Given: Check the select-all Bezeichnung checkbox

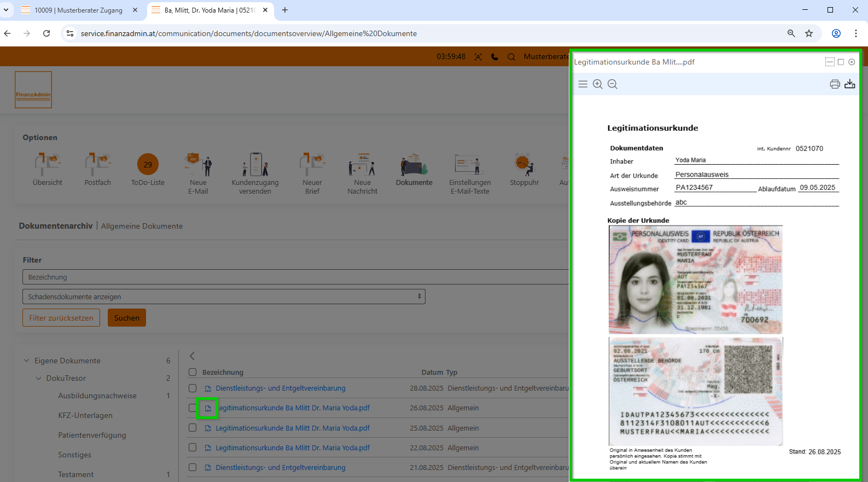Looking at the screenshot, I should tap(193, 372).
